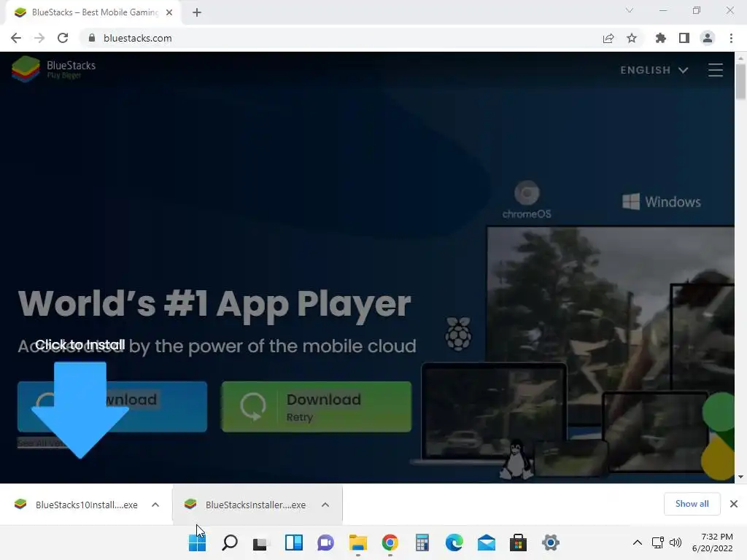Open Microsoft Store on the taskbar

tap(519, 542)
